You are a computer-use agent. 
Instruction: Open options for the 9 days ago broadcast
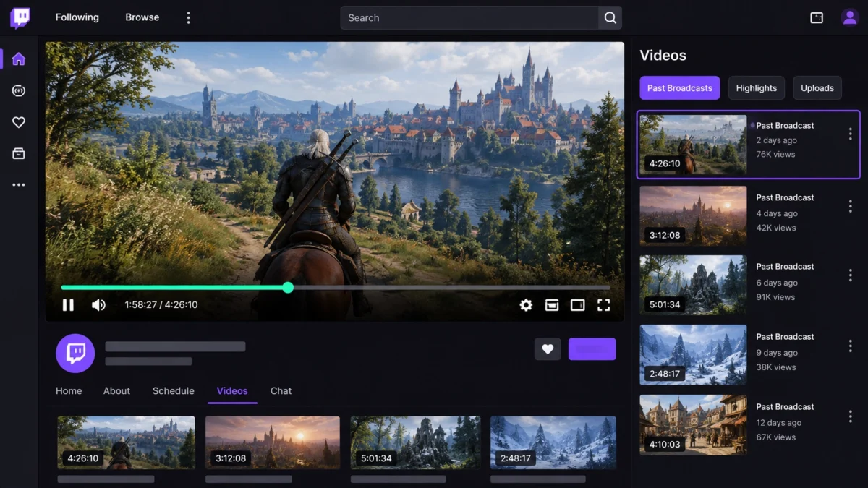point(850,346)
